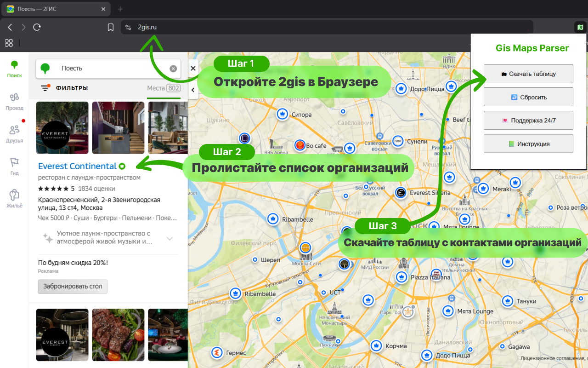Click the Лицензионное соглашение link on map
The width and height of the screenshot is (588, 368).
(x=554, y=358)
